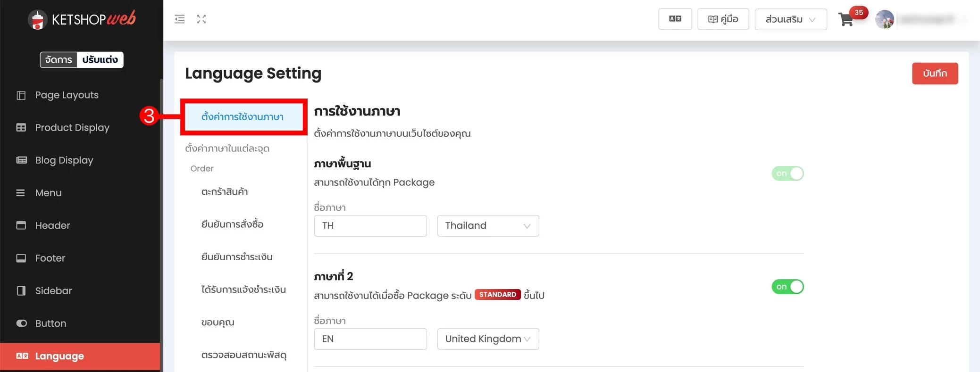The height and width of the screenshot is (372, 980).
Task: Open the คู่มือ manual button
Action: [x=723, y=19]
